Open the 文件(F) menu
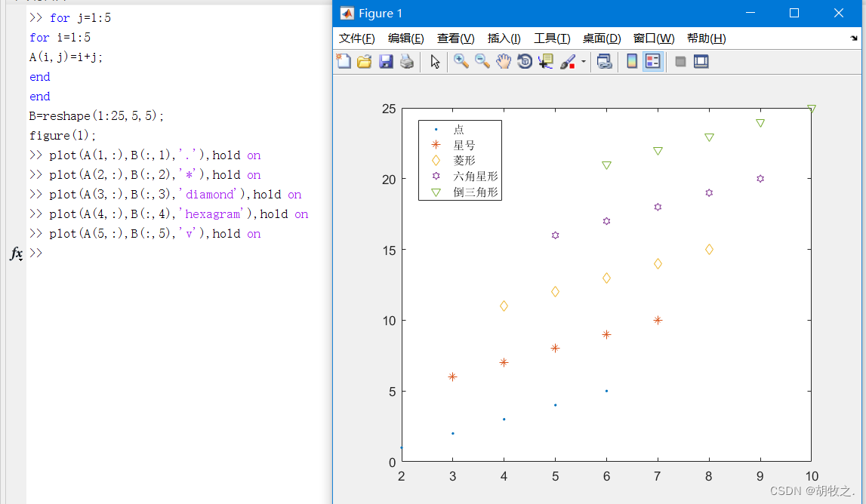The height and width of the screenshot is (504, 866). (357, 38)
